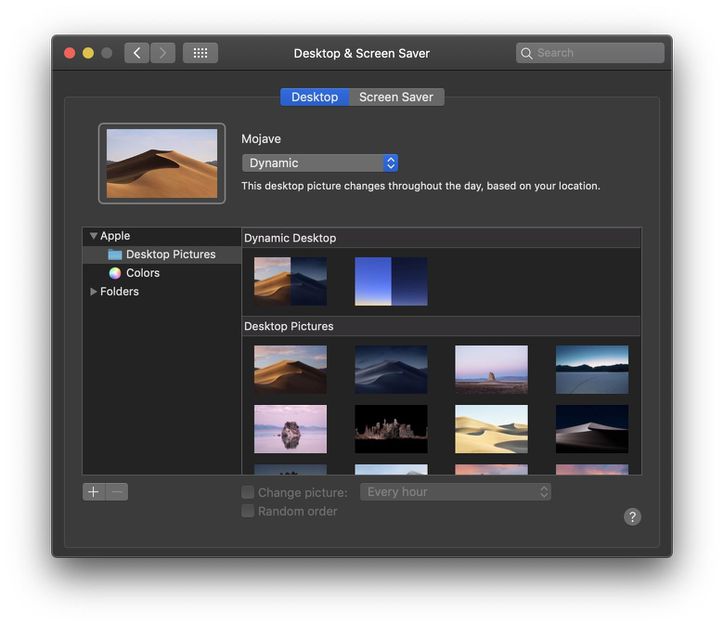Click the blue folder icon beside Desktop Pictures

(115, 254)
